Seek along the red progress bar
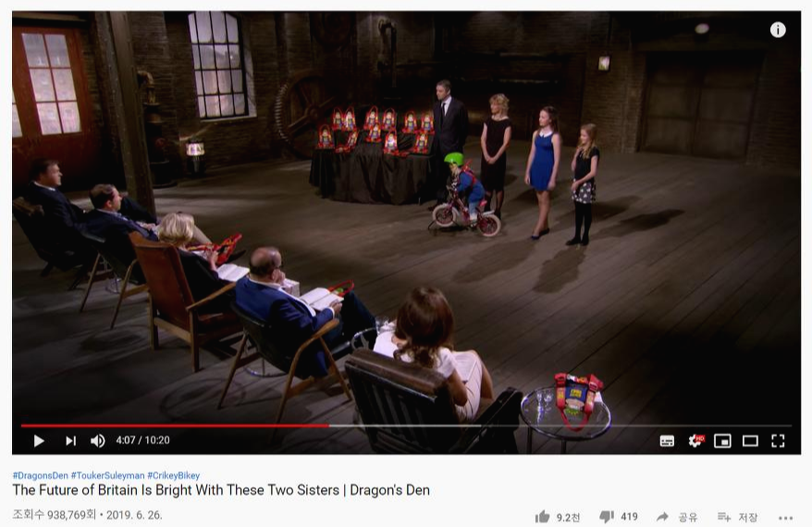 click(x=406, y=426)
